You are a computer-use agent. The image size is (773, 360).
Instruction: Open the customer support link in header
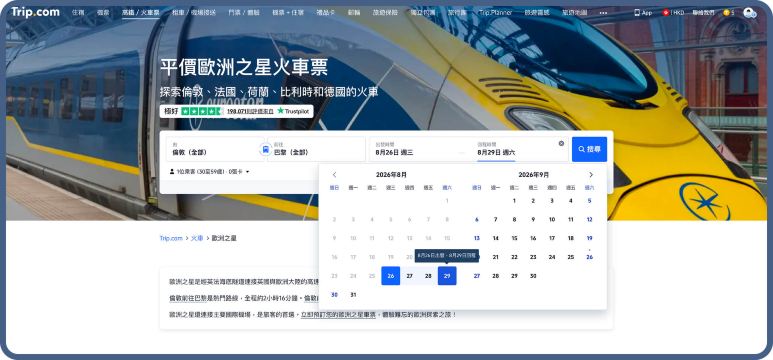[x=703, y=13]
